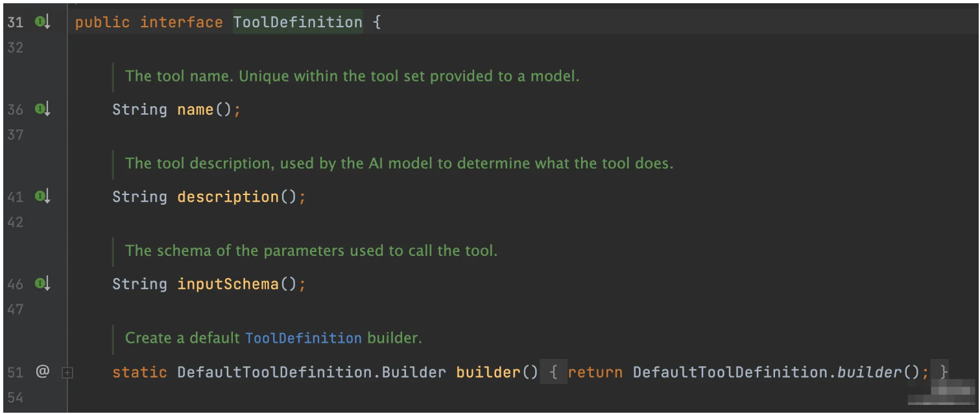The image size is (980, 414).
Task: Click the implementations gutter icon beside ToolDefinition interface
Action: (42, 22)
